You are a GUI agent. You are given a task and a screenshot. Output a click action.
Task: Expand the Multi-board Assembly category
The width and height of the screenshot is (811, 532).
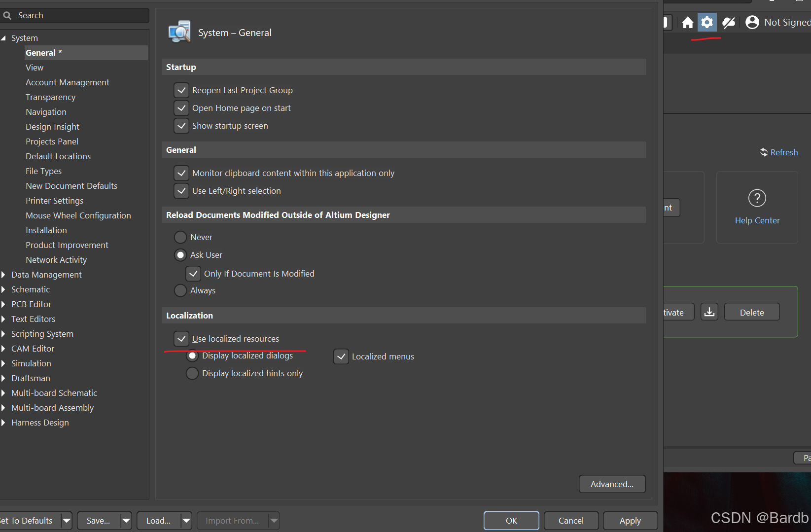pyautogui.click(x=3, y=408)
